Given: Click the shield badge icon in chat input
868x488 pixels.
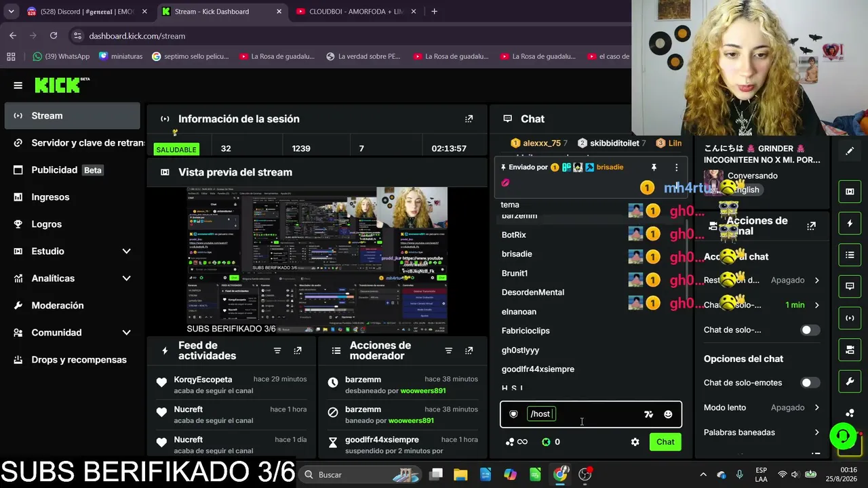Looking at the screenshot, I should click(x=513, y=414).
